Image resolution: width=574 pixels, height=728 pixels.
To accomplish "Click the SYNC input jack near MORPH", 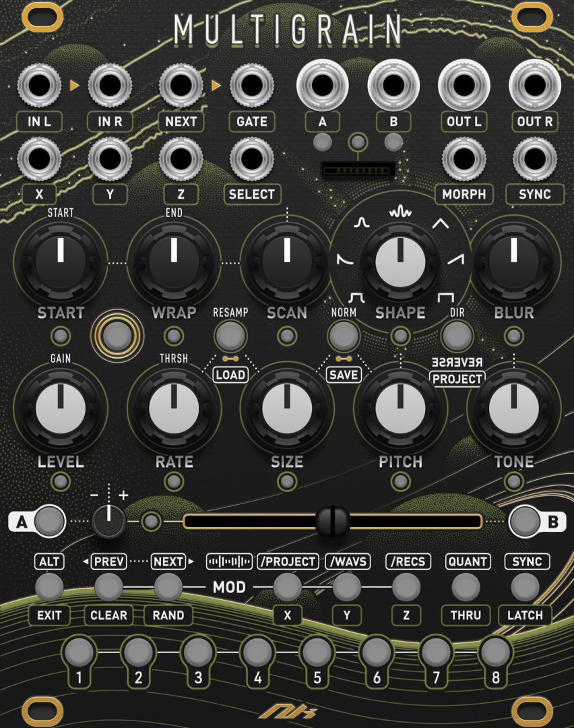I will [535, 159].
